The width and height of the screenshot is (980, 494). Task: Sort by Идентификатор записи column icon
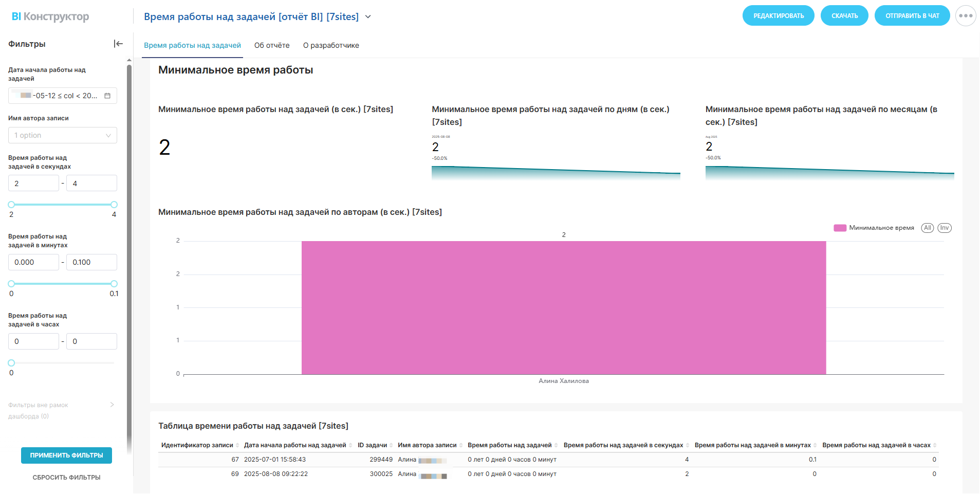click(x=237, y=445)
